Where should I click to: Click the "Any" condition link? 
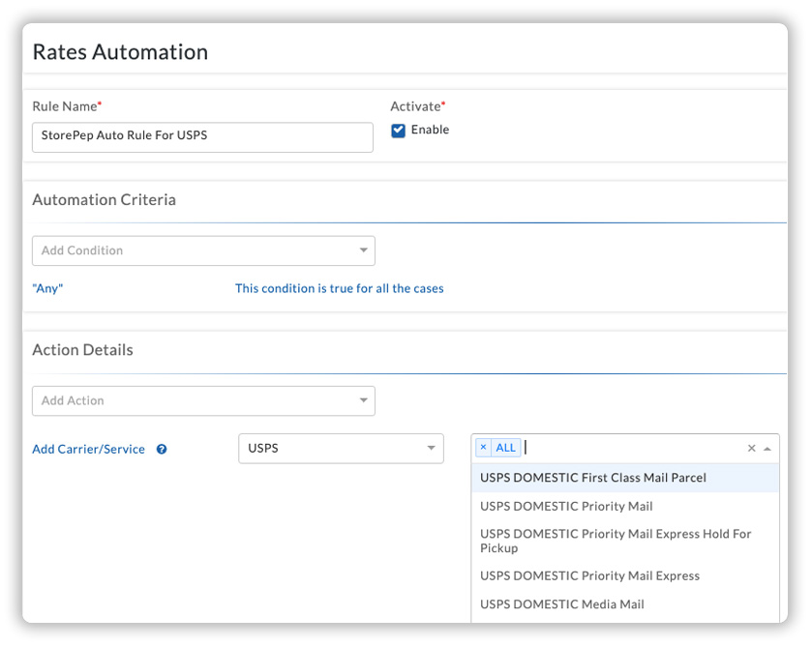click(47, 288)
